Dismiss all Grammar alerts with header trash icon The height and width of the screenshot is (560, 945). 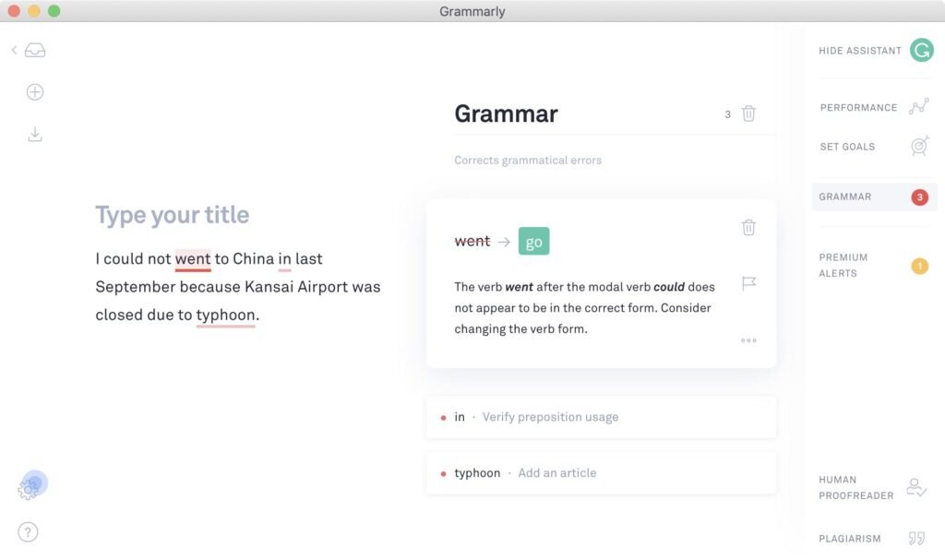(748, 113)
